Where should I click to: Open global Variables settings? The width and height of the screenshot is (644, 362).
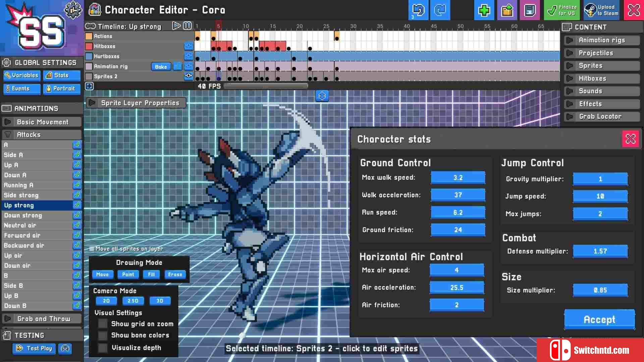coord(22,75)
